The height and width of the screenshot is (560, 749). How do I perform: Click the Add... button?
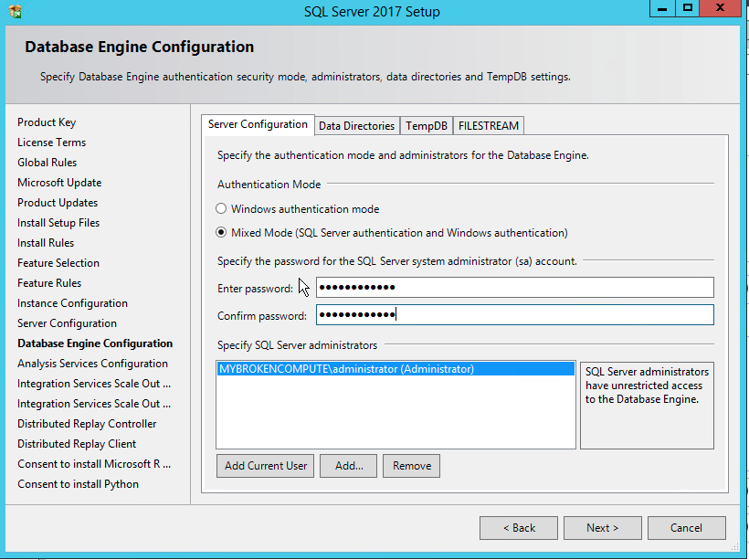(349, 466)
